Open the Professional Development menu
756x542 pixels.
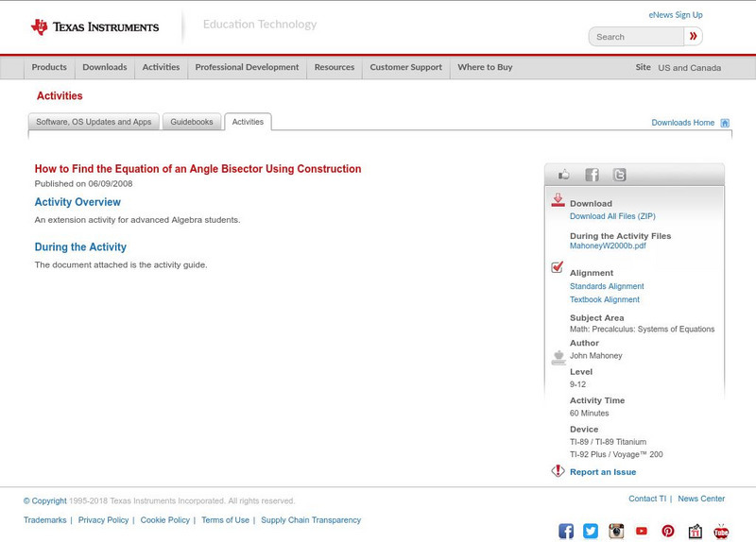click(x=247, y=67)
